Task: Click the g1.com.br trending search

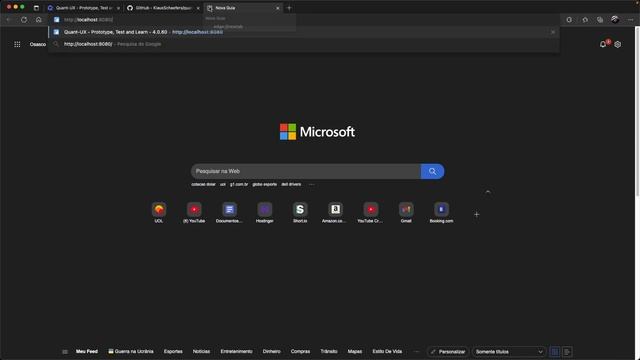Action: coord(239,184)
